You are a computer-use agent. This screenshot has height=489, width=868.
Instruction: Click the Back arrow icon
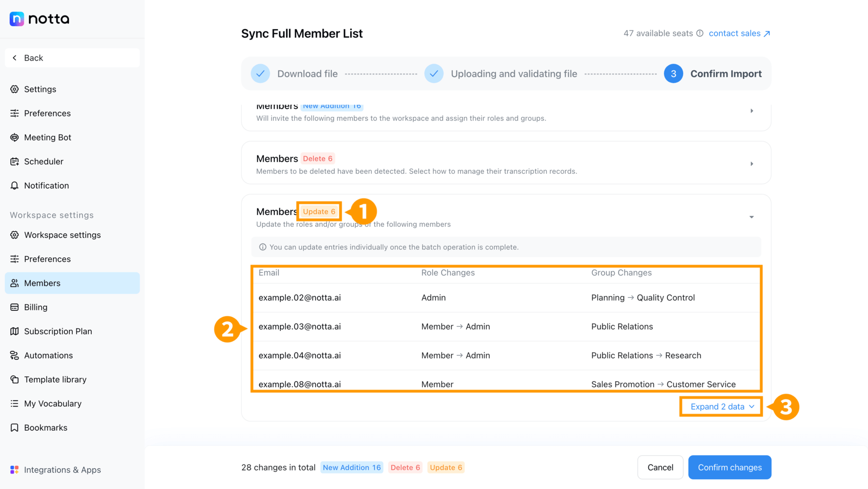point(14,58)
